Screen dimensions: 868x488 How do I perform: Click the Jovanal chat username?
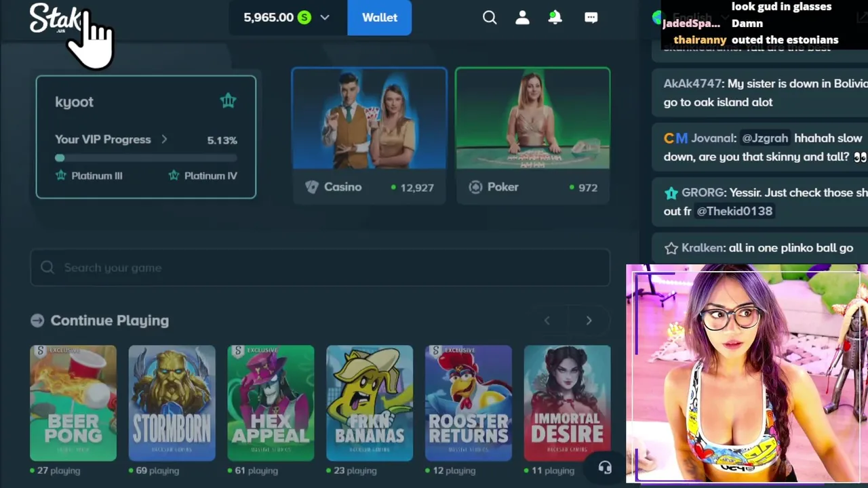[x=713, y=138]
